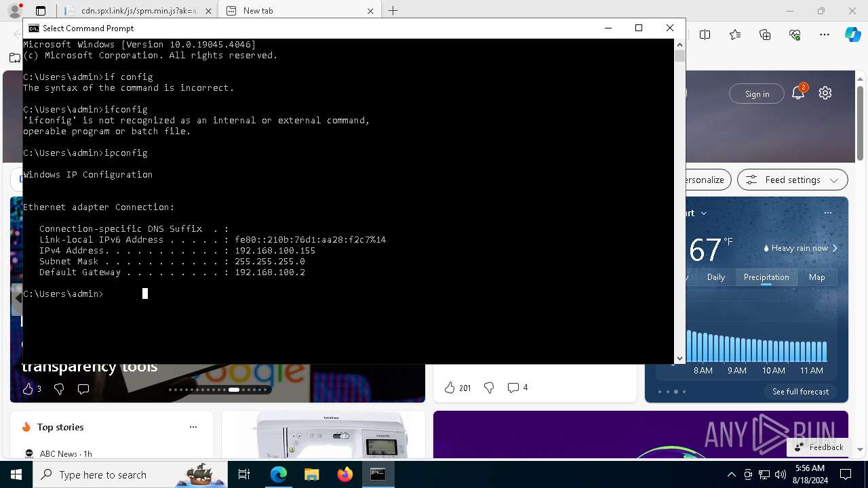Open Task View on taskbar
Image resolution: width=868 pixels, height=488 pixels.
click(244, 474)
